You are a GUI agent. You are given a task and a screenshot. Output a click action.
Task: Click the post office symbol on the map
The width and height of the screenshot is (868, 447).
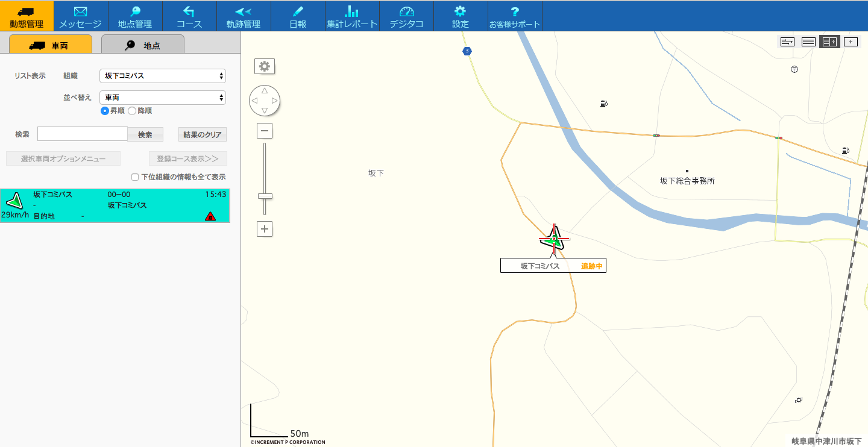pyautogui.click(x=794, y=69)
